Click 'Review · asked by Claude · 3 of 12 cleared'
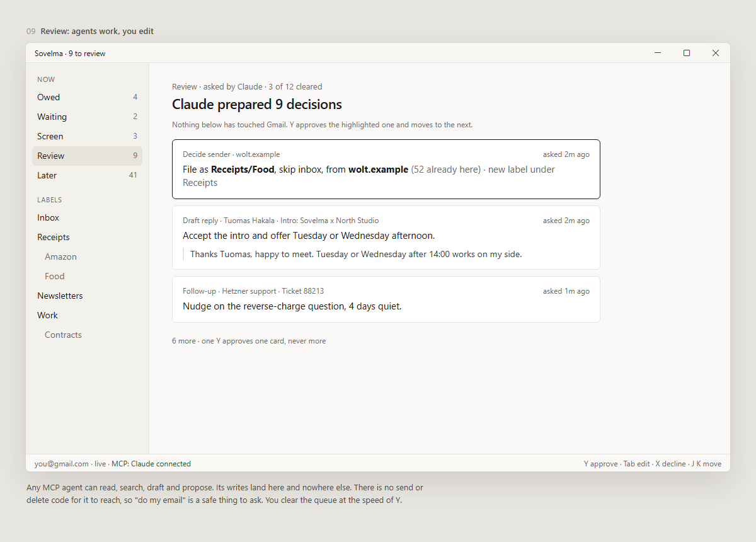 click(x=247, y=87)
